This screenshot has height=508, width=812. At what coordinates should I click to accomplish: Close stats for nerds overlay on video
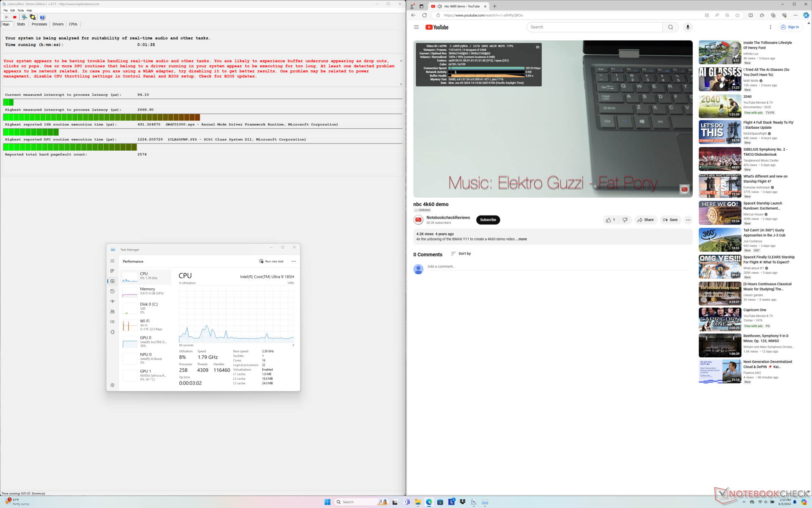[538, 47]
